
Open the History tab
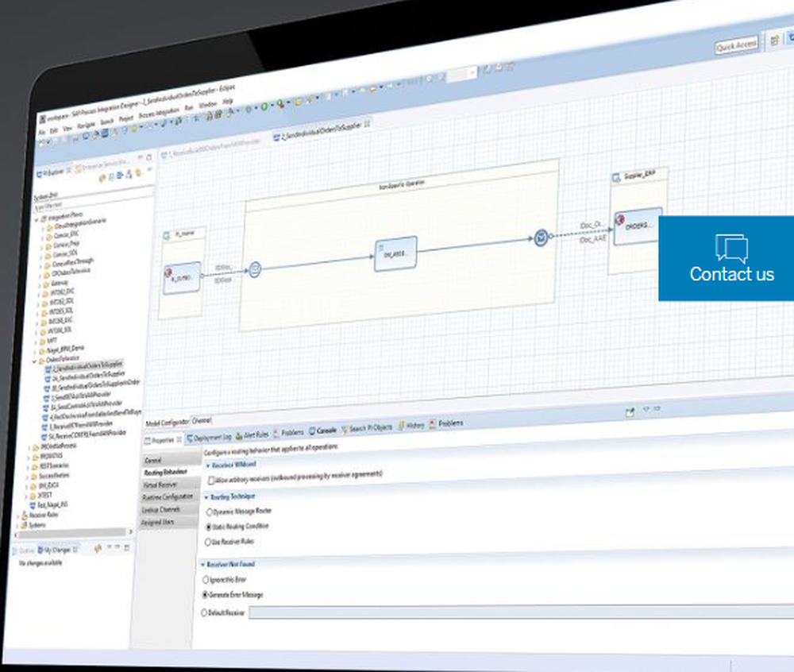click(411, 426)
